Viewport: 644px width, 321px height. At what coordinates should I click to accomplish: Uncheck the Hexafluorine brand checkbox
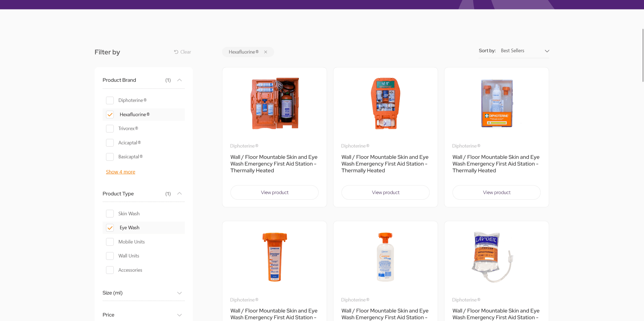coord(110,115)
